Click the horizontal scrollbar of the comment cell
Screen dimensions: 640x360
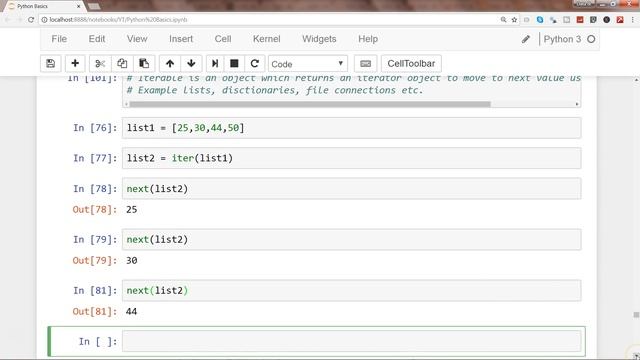tap(310, 104)
